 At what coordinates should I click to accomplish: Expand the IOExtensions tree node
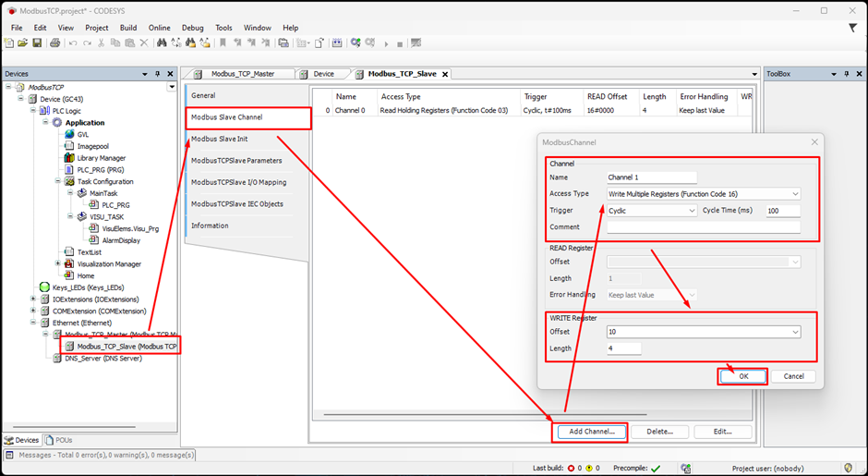coord(33,299)
